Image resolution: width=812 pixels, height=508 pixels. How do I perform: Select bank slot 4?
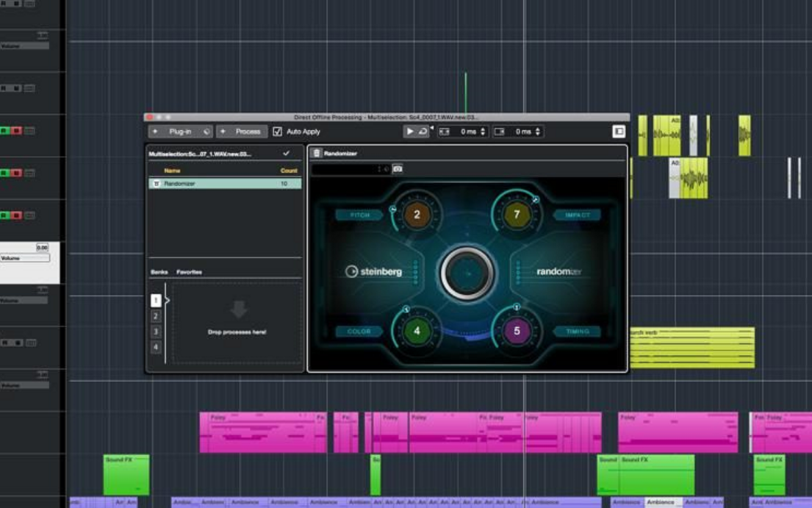156,347
